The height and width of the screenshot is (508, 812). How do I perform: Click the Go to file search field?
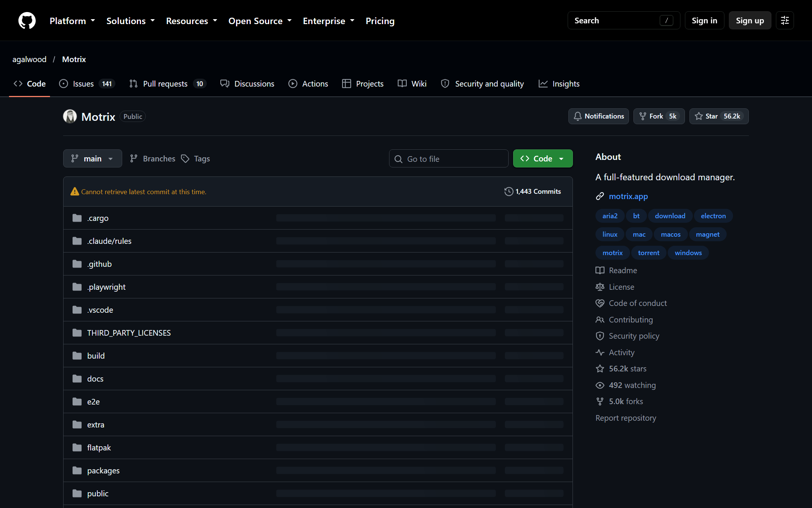[x=448, y=159]
